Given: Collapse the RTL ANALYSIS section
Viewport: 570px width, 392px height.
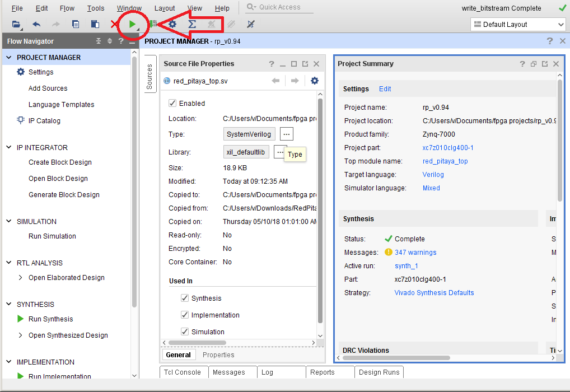Looking at the screenshot, I should point(9,263).
